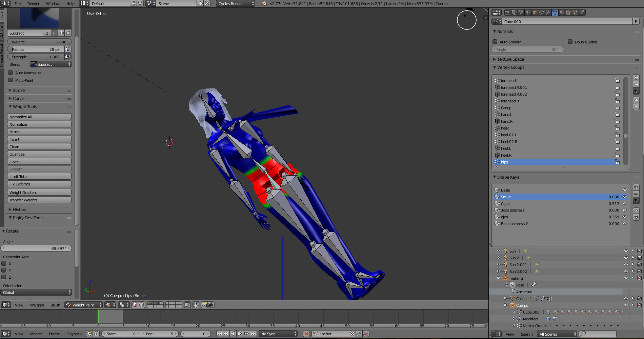
Task: Open the Render properties camera icon
Action: [507, 13]
